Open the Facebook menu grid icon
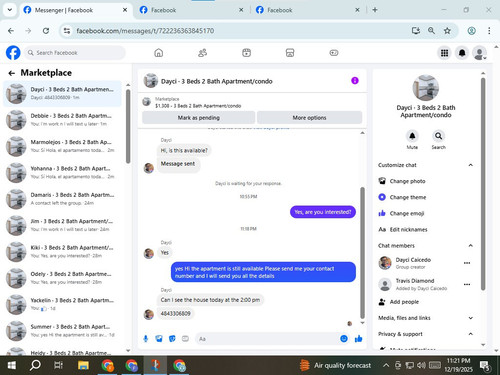 pos(444,53)
